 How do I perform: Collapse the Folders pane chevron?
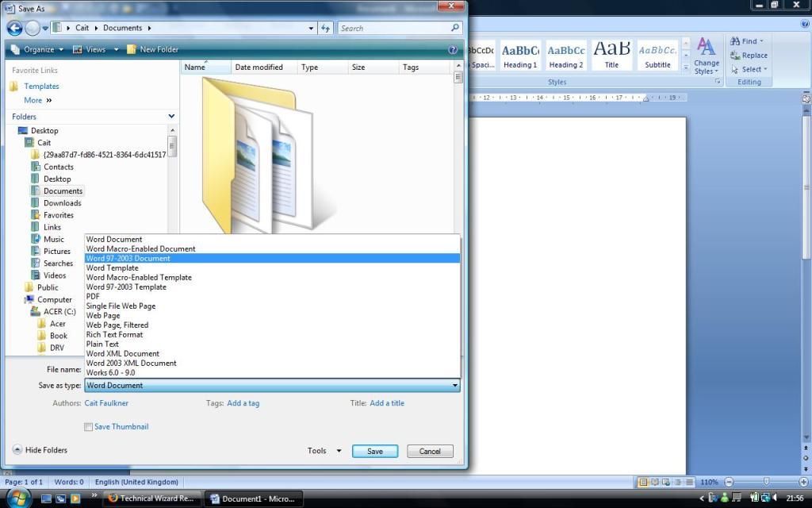click(171, 117)
